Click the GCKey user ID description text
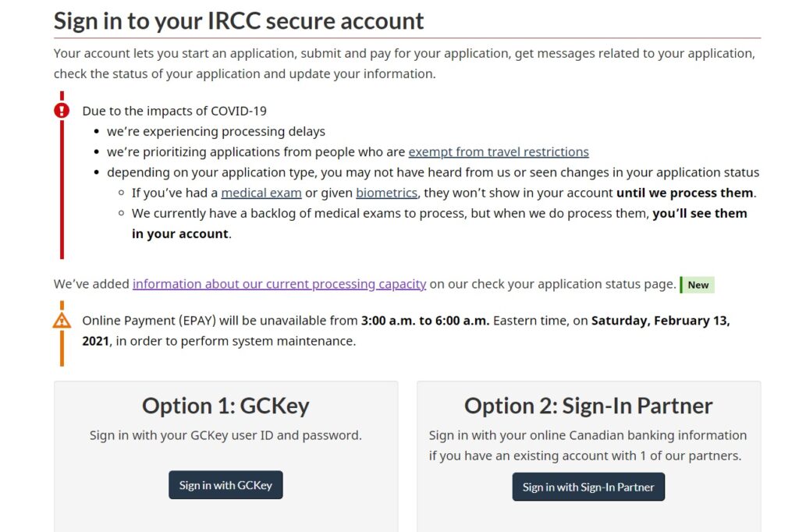 (225, 435)
